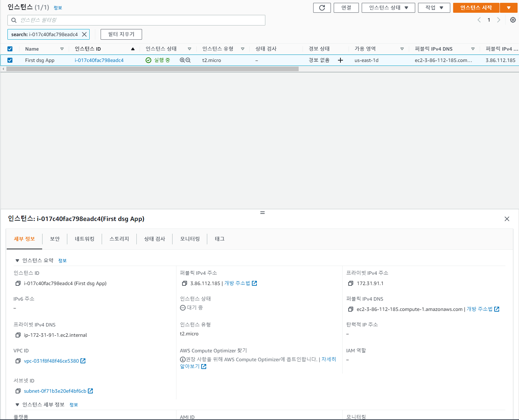Click inside the instance filtering search field
This screenshot has width=519, height=420.
[136, 20]
